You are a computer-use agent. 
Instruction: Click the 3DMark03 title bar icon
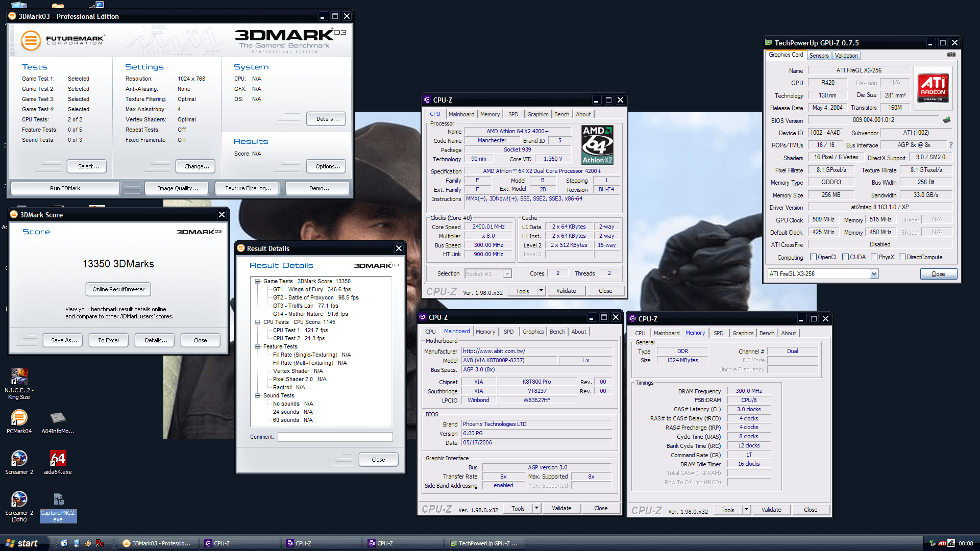tap(12, 16)
